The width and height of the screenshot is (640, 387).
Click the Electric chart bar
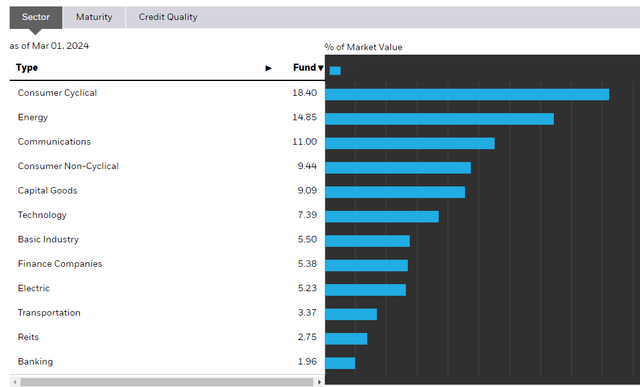(365, 290)
